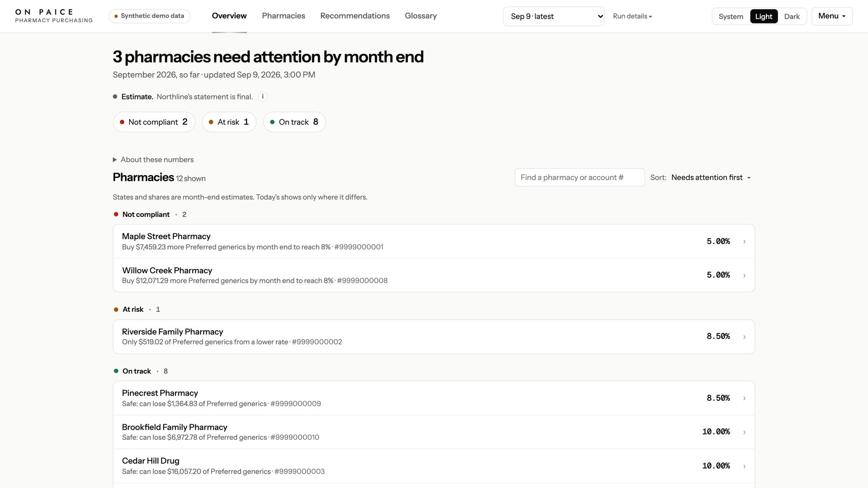The width and height of the screenshot is (868, 488).
Task: Open Brookfield Family Pharmacy row chevron
Action: pos(744,432)
